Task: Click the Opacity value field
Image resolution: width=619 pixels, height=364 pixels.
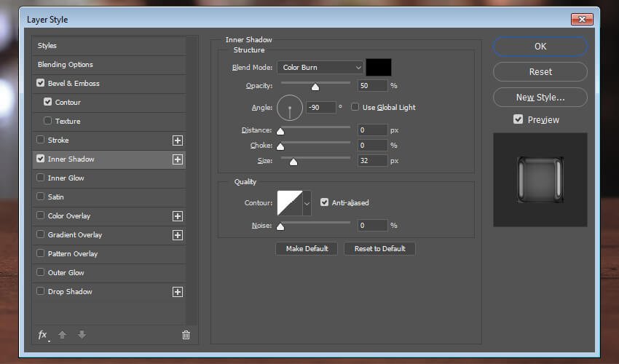Action: coord(373,86)
